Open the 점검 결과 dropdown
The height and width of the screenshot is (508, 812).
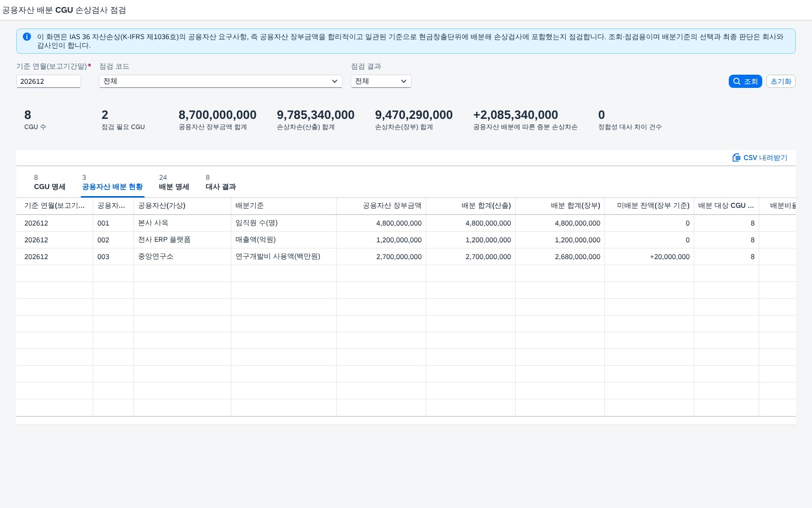(x=381, y=81)
